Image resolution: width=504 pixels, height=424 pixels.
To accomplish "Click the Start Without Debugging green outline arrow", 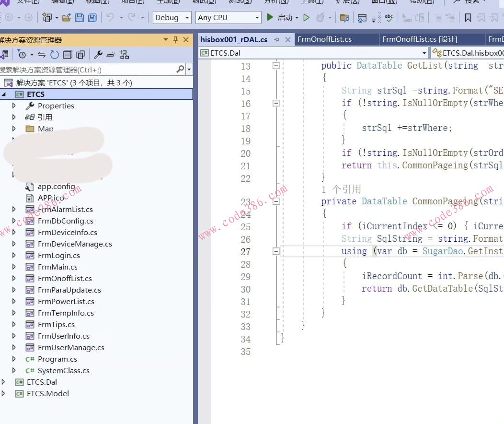I will click(x=307, y=18).
